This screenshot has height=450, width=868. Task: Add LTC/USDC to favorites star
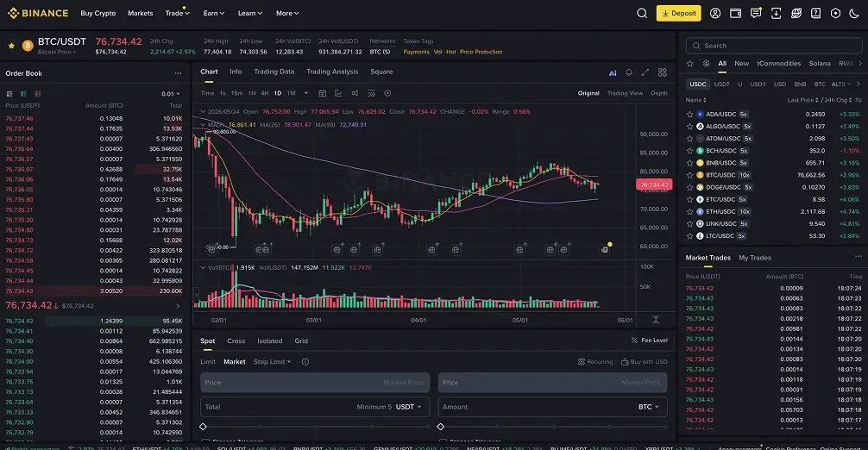(689, 235)
